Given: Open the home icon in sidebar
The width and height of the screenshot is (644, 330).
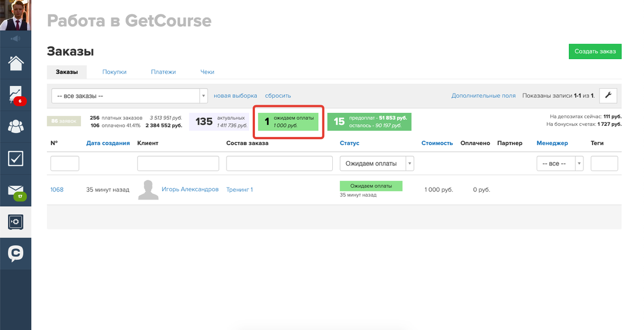Looking at the screenshot, I should coord(16,63).
